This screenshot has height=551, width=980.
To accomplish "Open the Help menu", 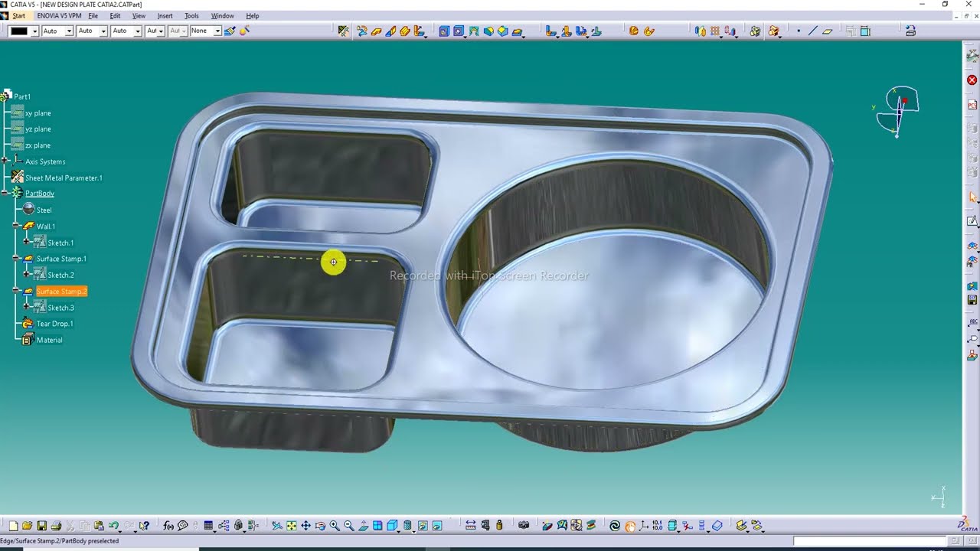I will (253, 15).
